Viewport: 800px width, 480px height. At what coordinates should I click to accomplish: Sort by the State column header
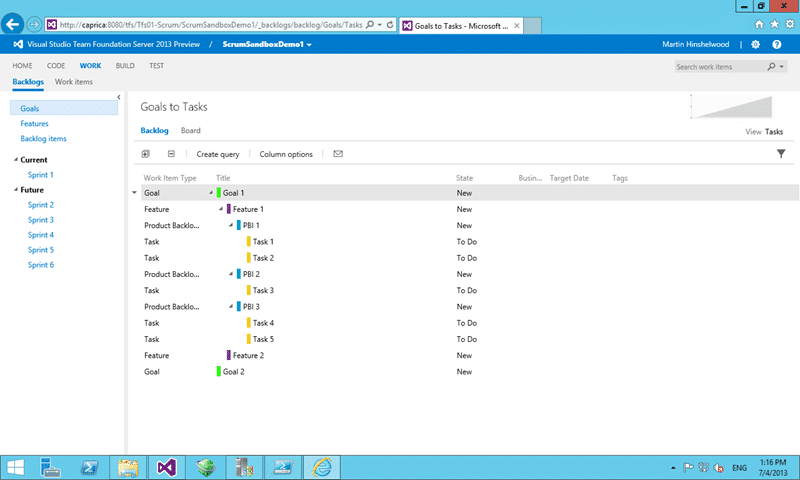pos(464,178)
